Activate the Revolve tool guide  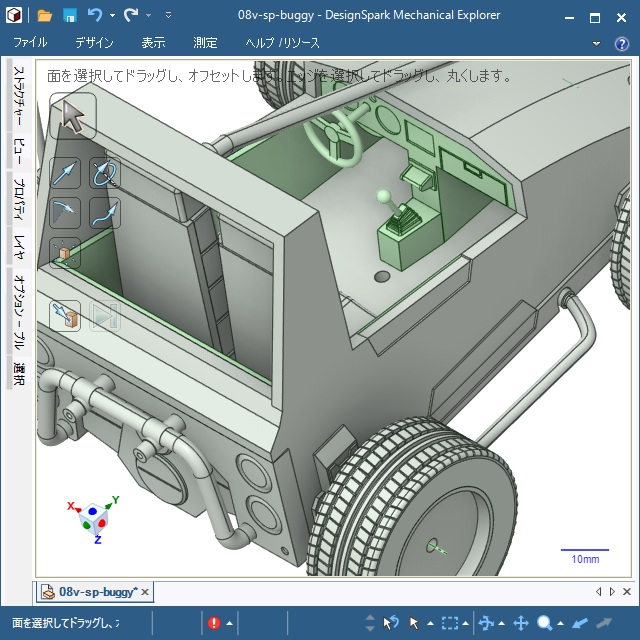pos(104,173)
